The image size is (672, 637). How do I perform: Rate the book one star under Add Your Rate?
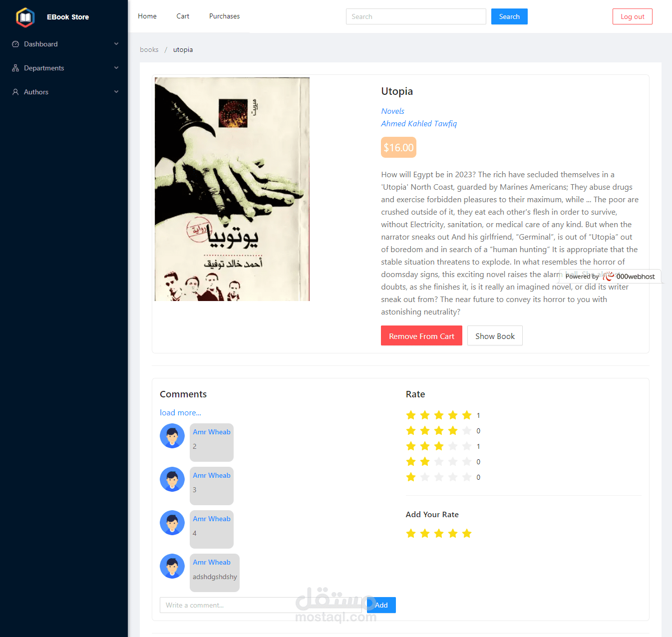pyautogui.click(x=411, y=534)
